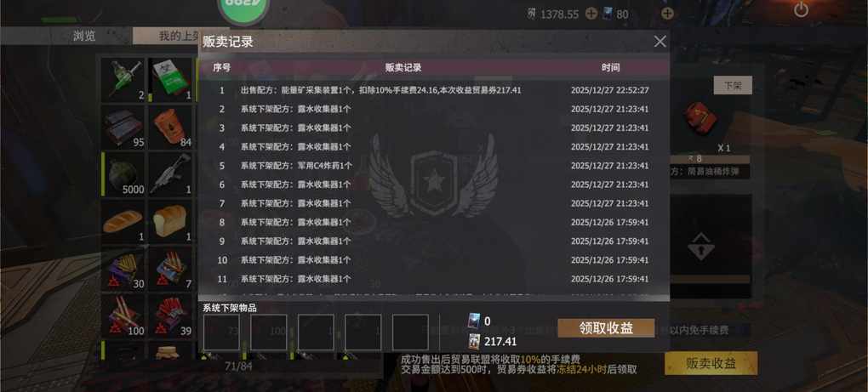868x392 pixels.
Task: Select the loaf of bread item
Action: (170, 221)
